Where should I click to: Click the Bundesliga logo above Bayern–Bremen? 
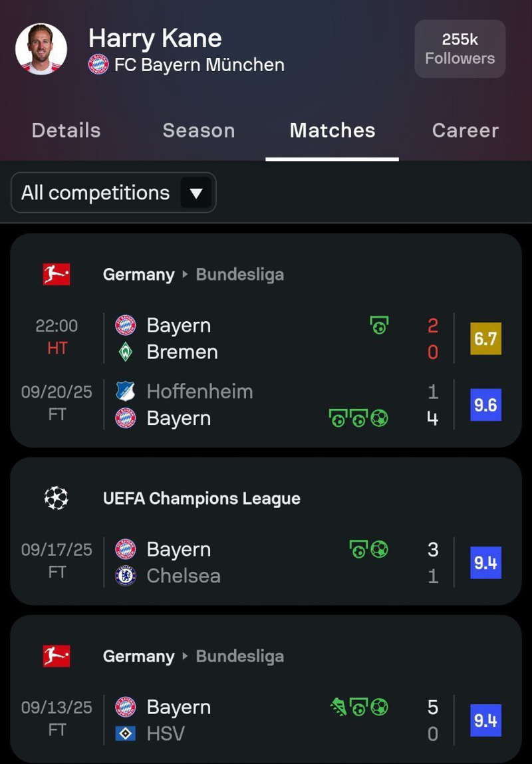(57, 274)
